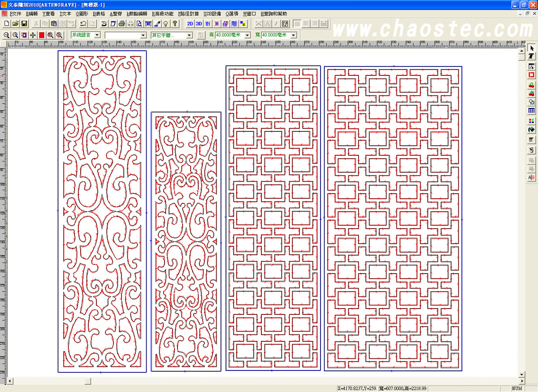The width and height of the screenshot is (538, 392).
Task: Open the G圖形 menu
Action: (x=82, y=14)
